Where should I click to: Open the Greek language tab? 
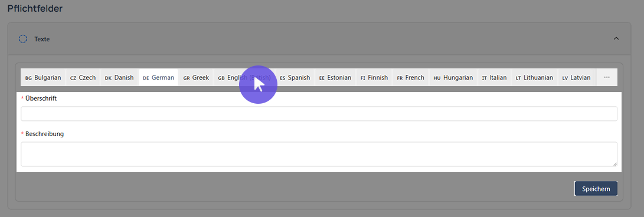pos(197,77)
